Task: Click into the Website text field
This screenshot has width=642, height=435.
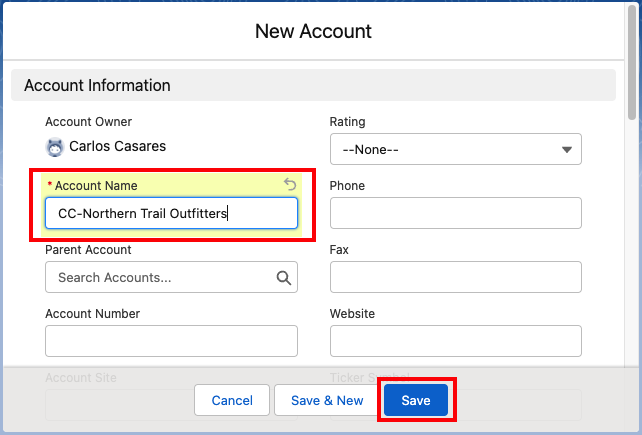Action: tap(455, 341)
